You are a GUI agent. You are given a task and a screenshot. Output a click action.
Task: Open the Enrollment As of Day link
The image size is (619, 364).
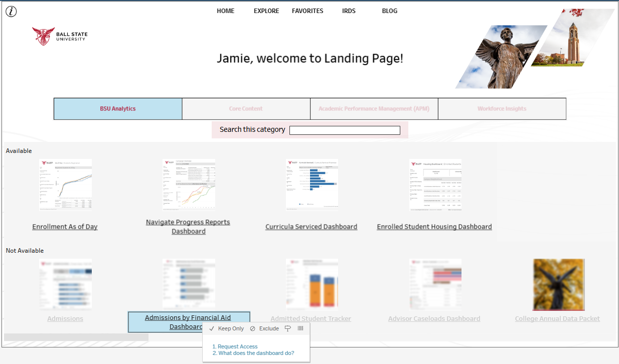coord(65,227)
